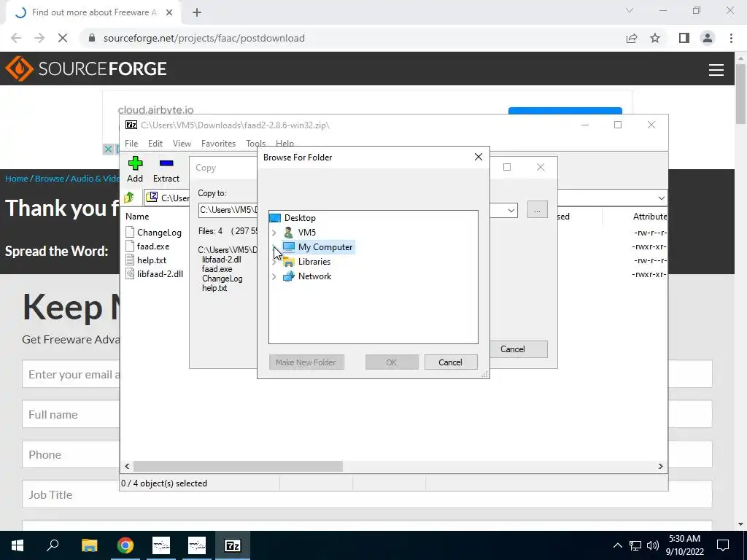Select My Computer in folder tree
This screenshot has height=560, width=747.
[x=325, y=247]
